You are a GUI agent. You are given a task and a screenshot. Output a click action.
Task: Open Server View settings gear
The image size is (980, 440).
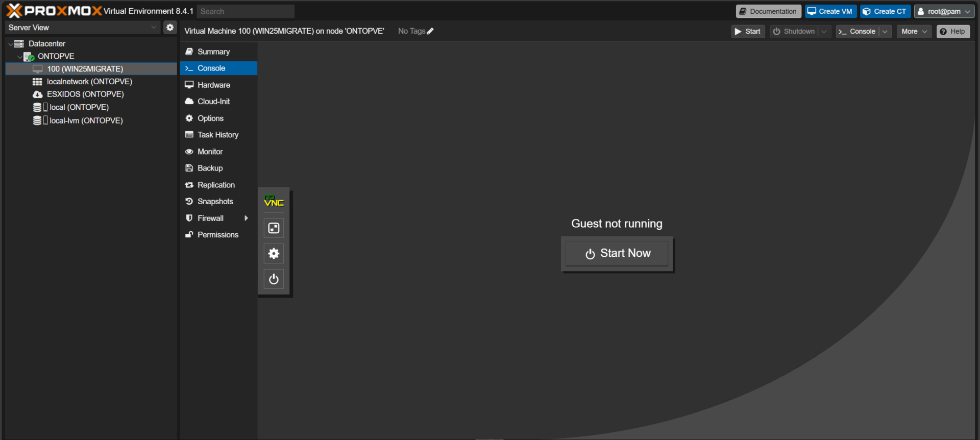(x=170, y=28)
